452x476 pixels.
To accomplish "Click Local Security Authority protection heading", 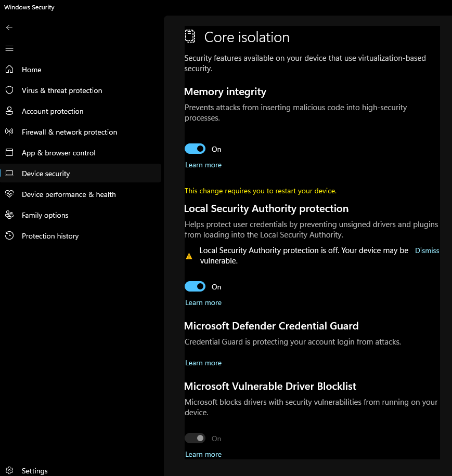I will 266,208.
